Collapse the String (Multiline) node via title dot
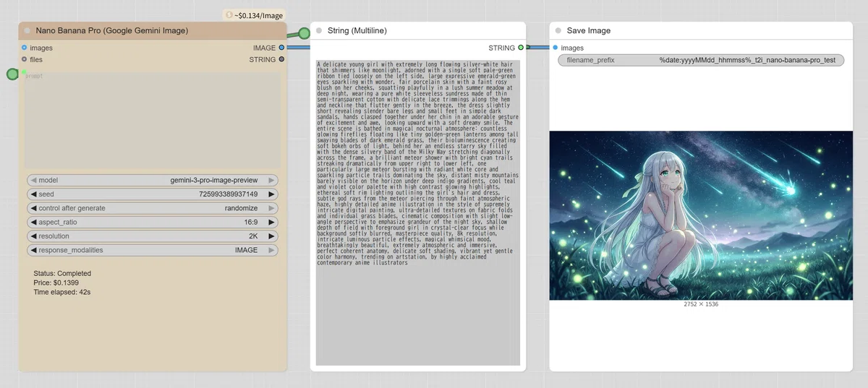This screenshot has width=868, height=388. click(319, 31)
